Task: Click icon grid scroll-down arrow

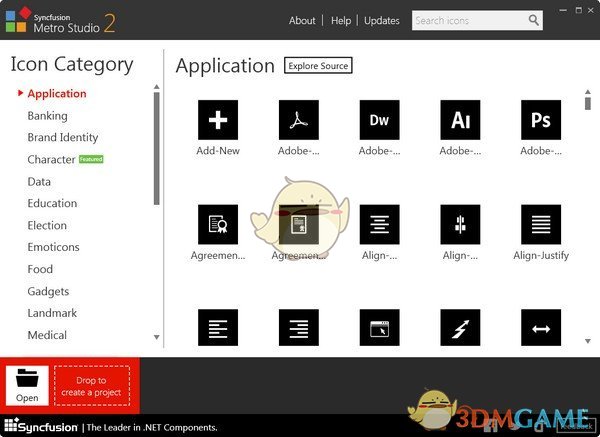Action: pyautogui.click(x=588, y=341)
